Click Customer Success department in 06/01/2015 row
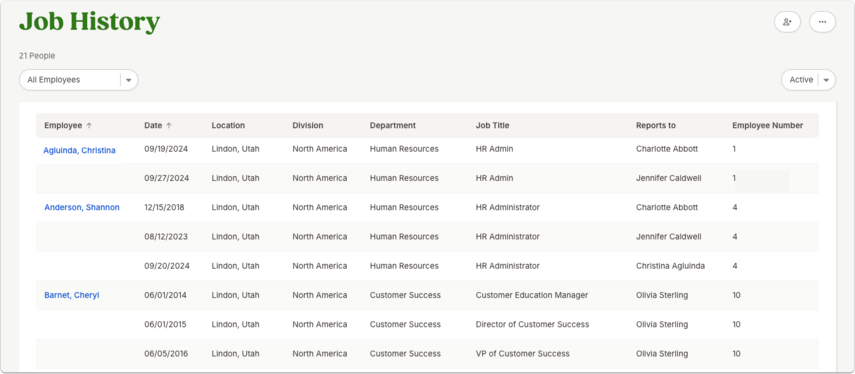855x374 pixels. click(405, 324)
